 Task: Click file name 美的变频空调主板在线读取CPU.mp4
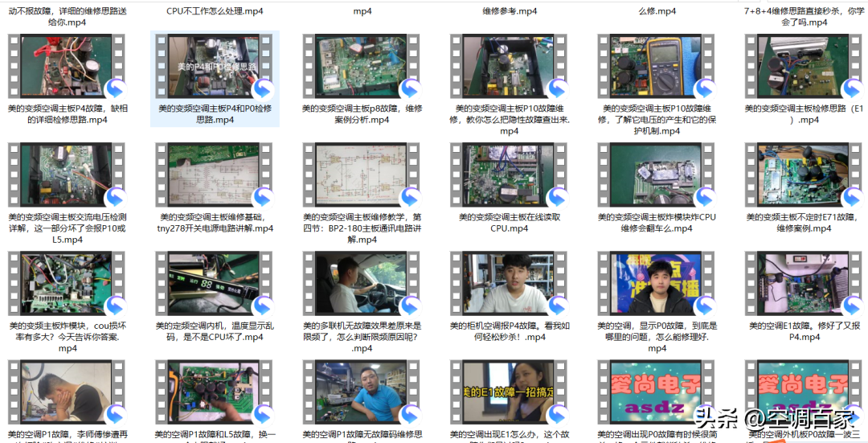(510, 223)
